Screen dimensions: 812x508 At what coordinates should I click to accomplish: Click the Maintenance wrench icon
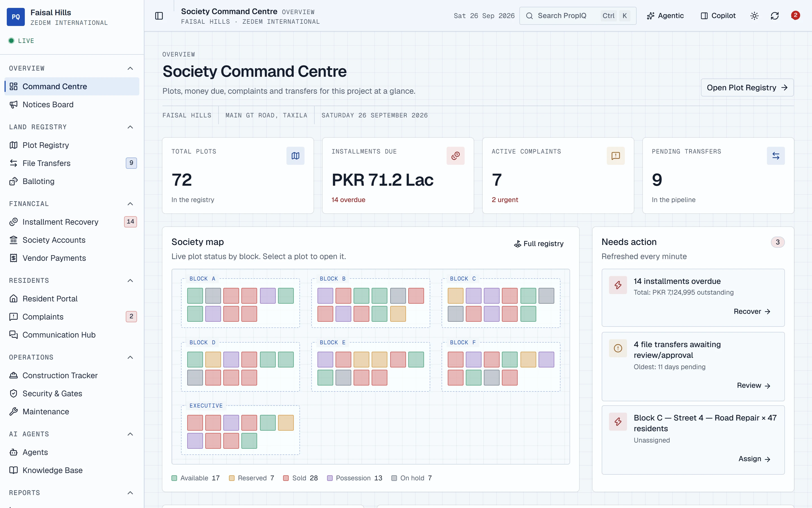[14, 411]
